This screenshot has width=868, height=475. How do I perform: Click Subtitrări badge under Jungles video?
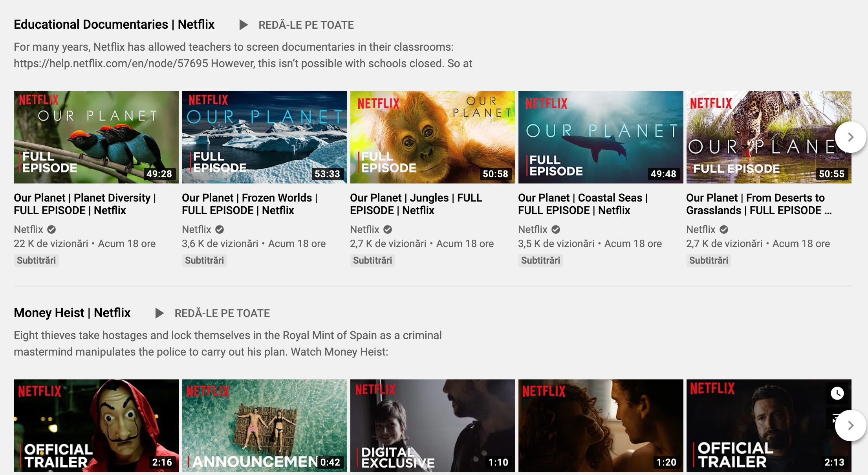(373, 260)
